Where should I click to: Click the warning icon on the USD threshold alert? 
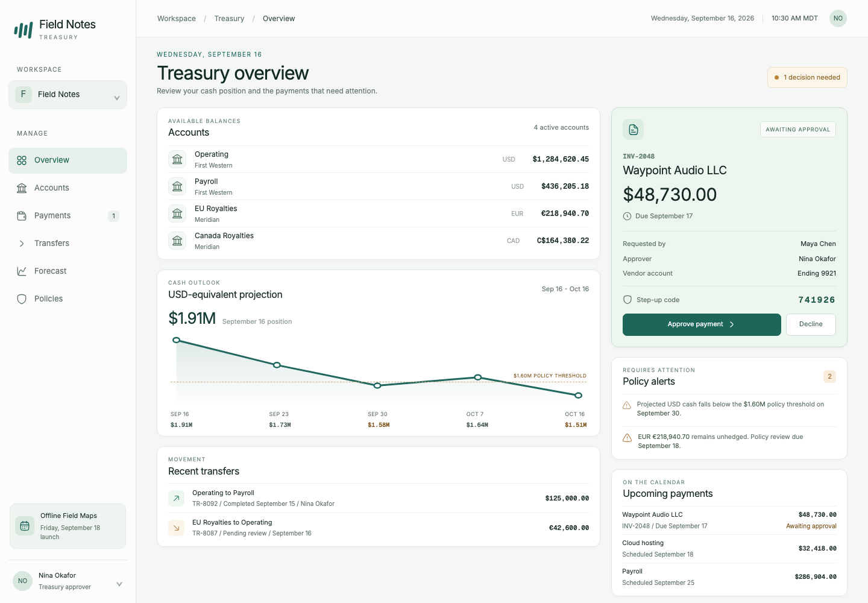[627, 405]
